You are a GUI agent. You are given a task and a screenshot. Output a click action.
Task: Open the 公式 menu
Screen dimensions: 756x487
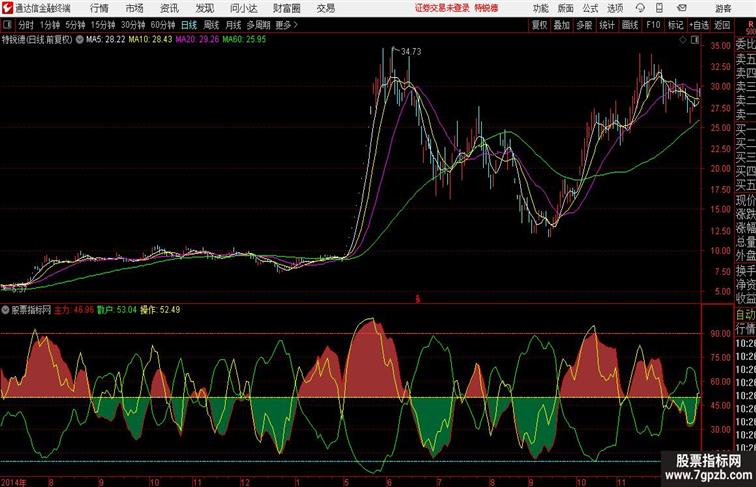[x=590, y=8]
